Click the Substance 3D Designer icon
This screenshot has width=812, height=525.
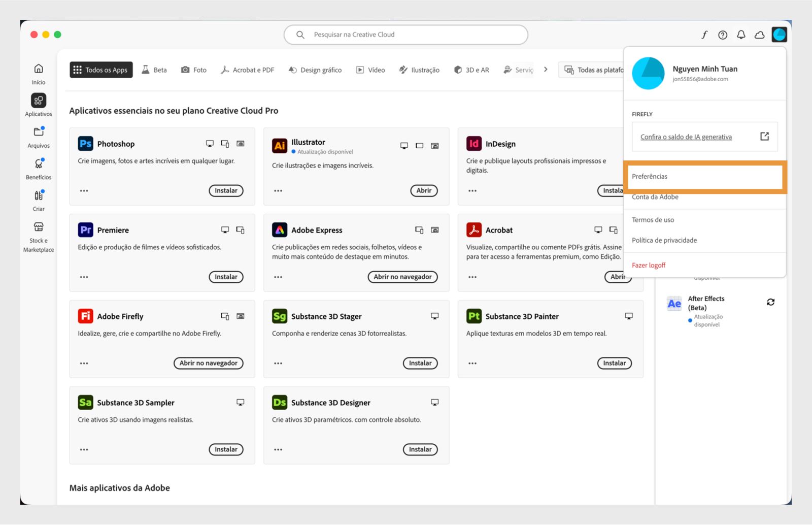click(x=280, y=403)
